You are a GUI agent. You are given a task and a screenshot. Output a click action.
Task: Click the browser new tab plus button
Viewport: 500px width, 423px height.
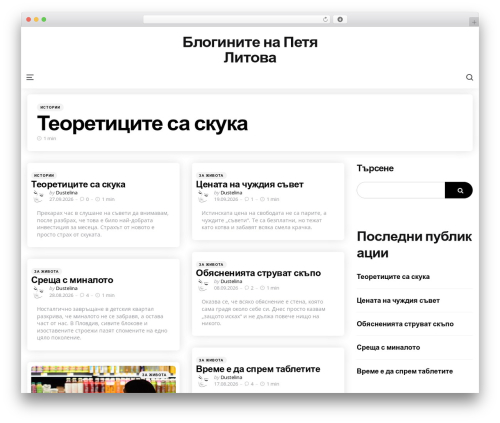coord(474,22)
